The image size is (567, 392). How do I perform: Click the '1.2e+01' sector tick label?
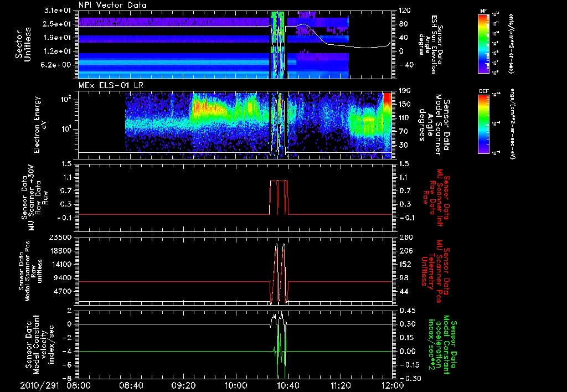coord(59,51)
